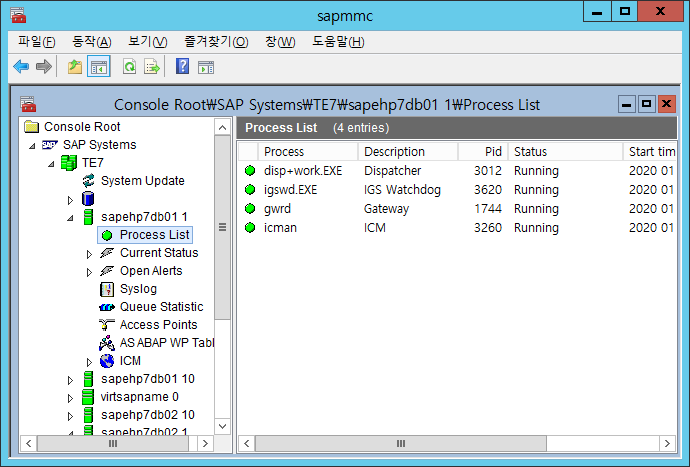690x467 pixels.
Task: Select the disp+work.EXE process row
Action: [457, 171]
